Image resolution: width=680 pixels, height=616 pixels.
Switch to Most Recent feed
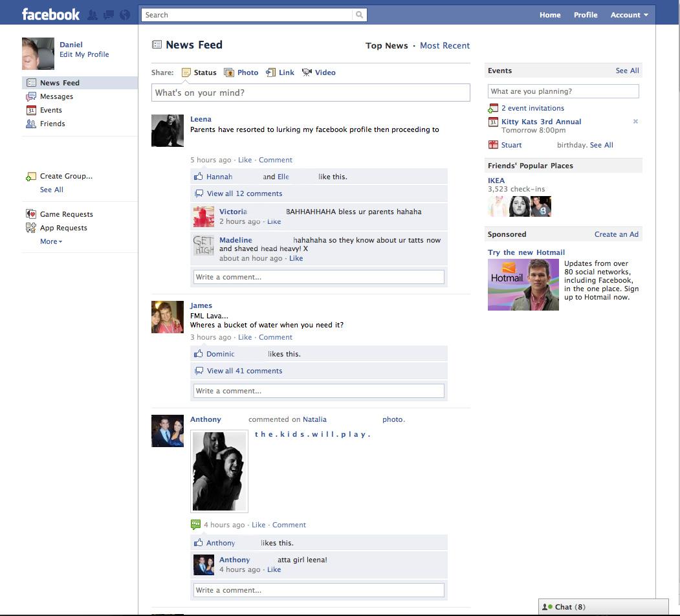click(x=444, y=45)
